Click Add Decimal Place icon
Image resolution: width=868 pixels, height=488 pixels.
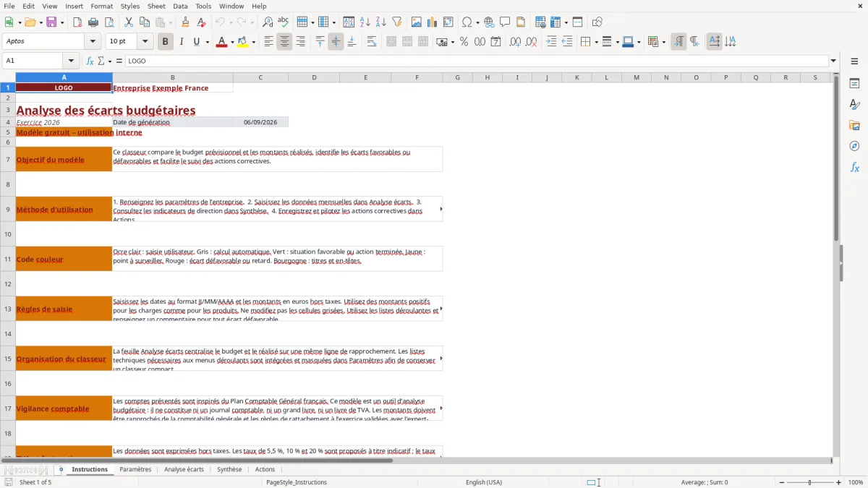pos(516,42)
